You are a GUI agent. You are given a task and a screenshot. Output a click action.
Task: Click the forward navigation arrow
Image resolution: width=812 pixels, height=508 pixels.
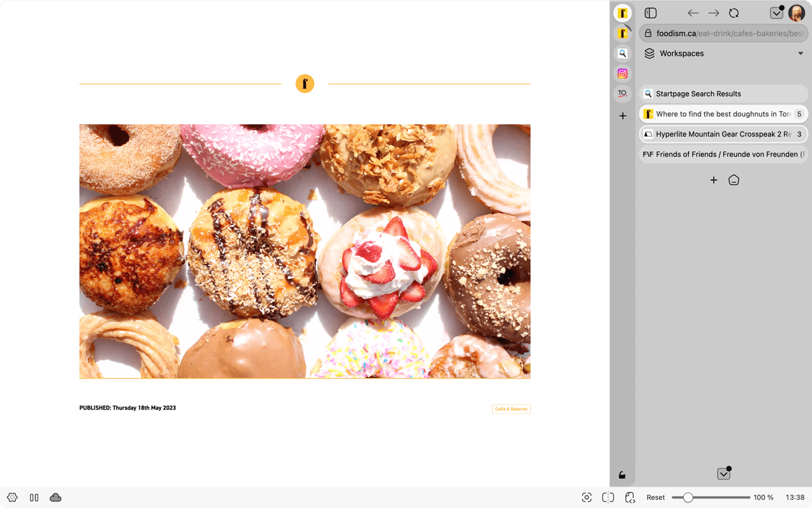(x=713, y=13)
